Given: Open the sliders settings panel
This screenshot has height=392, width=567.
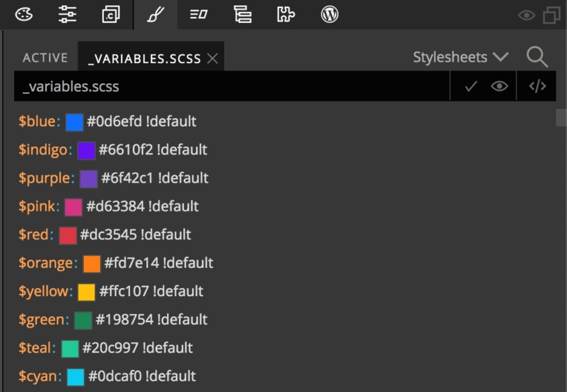Looking at the screenshot, I should 67,14.
